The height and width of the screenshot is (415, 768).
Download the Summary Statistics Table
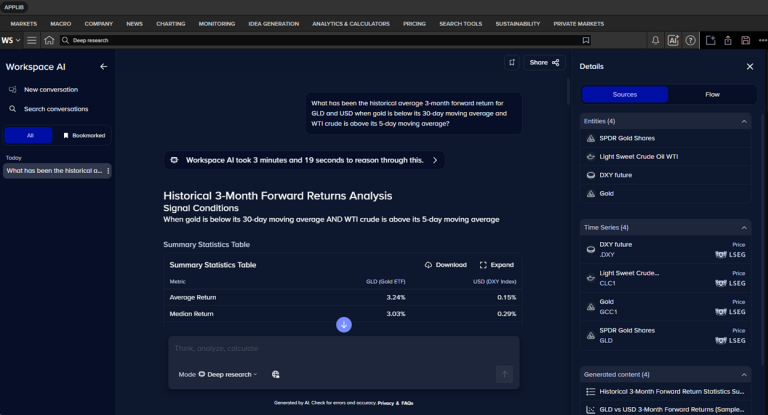click(446, 265)
